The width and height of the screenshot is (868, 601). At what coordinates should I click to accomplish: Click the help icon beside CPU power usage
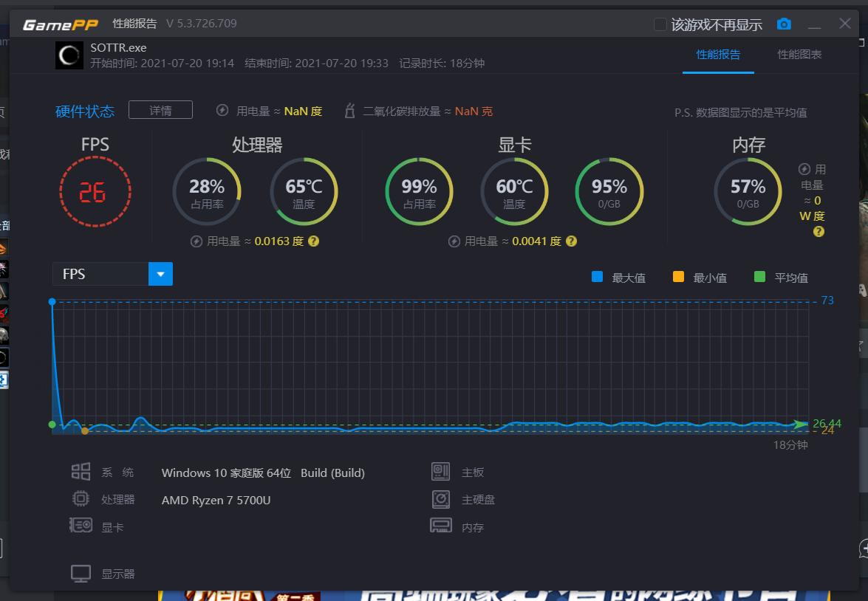313,241
